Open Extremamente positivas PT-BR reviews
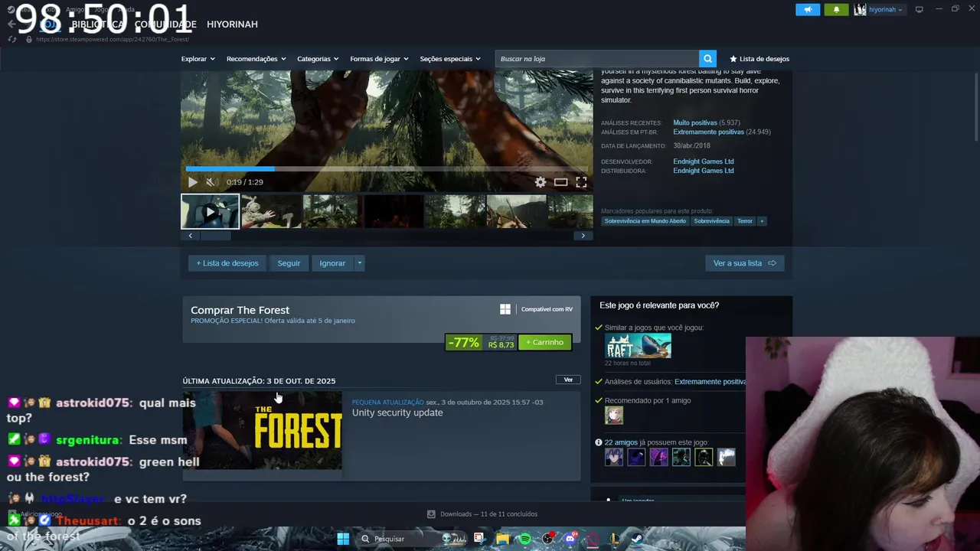This screenshot has height=551, width=980. pos(709,132)
